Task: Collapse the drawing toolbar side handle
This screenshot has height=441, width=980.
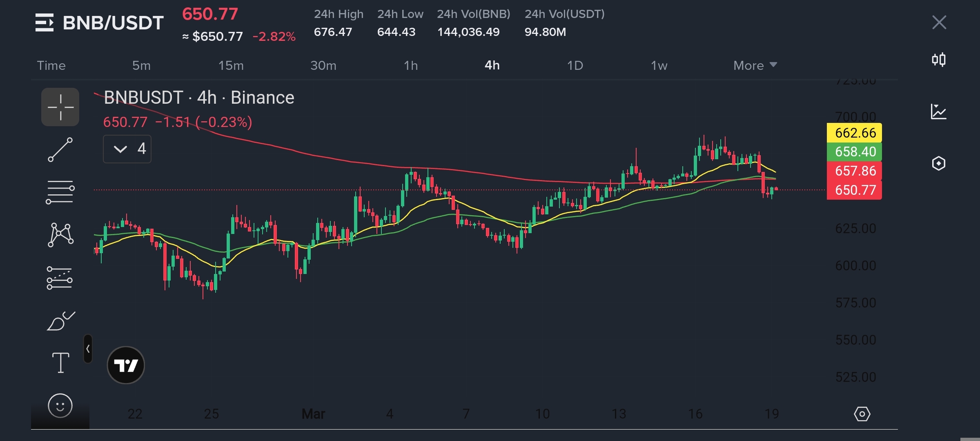Action: click(88, 349)
